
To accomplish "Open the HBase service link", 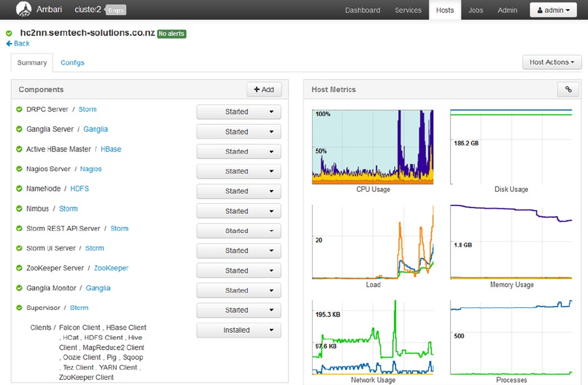I will [x=111, y=149].
